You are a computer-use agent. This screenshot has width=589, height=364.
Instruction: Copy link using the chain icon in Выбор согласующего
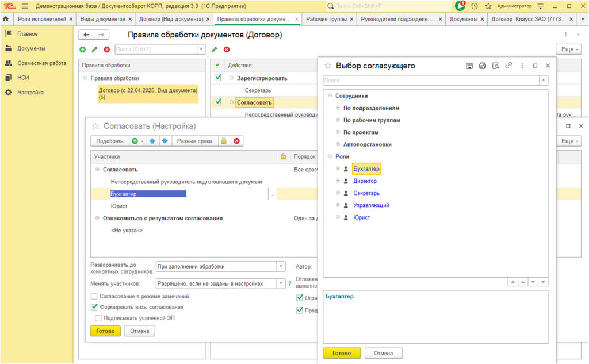(x=508, y=66)
